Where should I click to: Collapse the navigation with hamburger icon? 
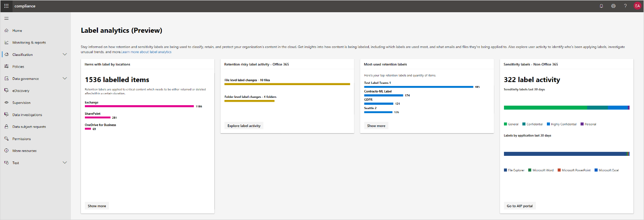[x=6, y=18]
